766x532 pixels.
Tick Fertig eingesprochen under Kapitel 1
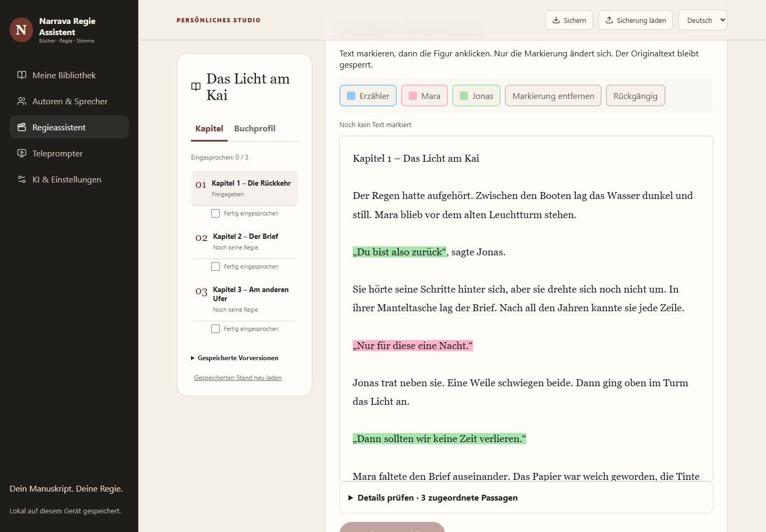tap(215, 213)
